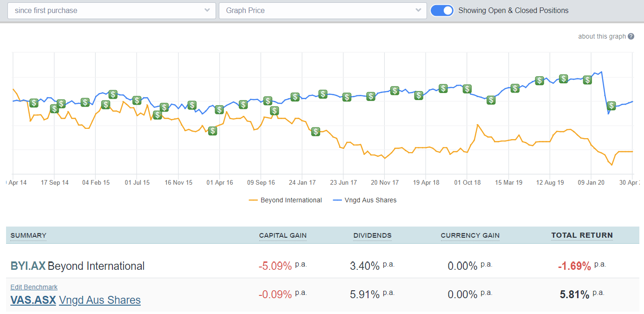Image resolution: width=644 pixels, height=314 pixels.
Task: Open the 'since first purchase' period dropdown
Action: [112, 10]
